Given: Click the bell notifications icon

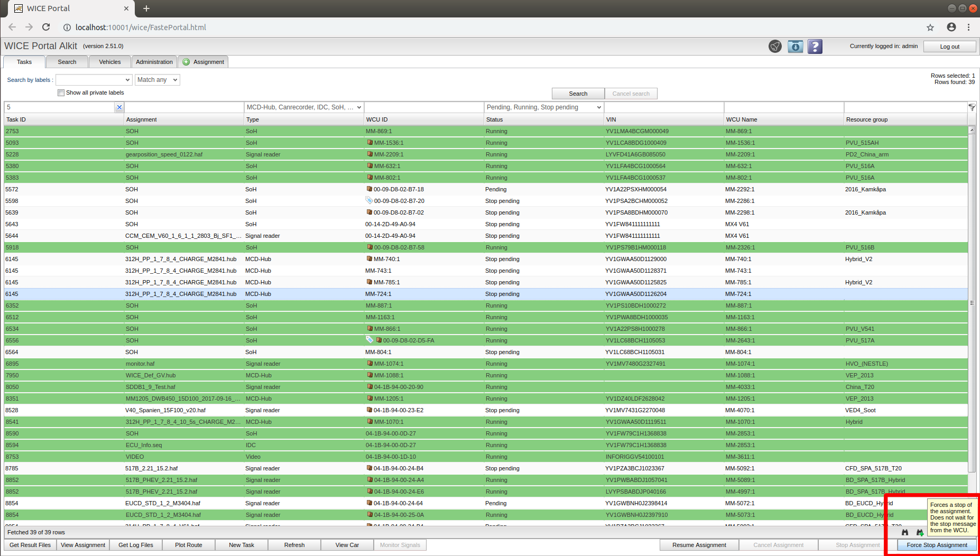Looking at the screenshot, I should [x=775, y=47].
